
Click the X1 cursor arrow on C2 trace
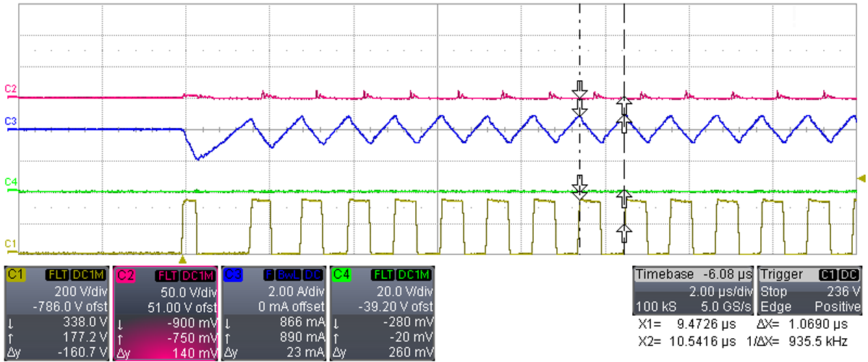coord(579,88)
